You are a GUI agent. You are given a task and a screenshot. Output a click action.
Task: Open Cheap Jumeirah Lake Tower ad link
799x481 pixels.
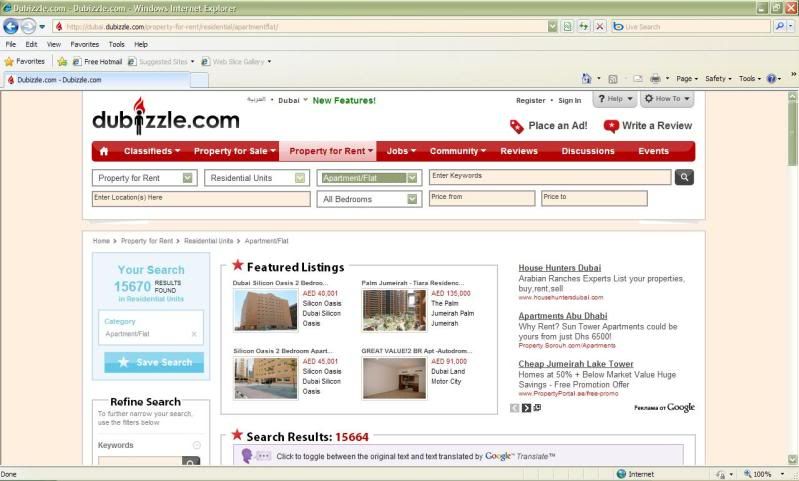[576, 364]
